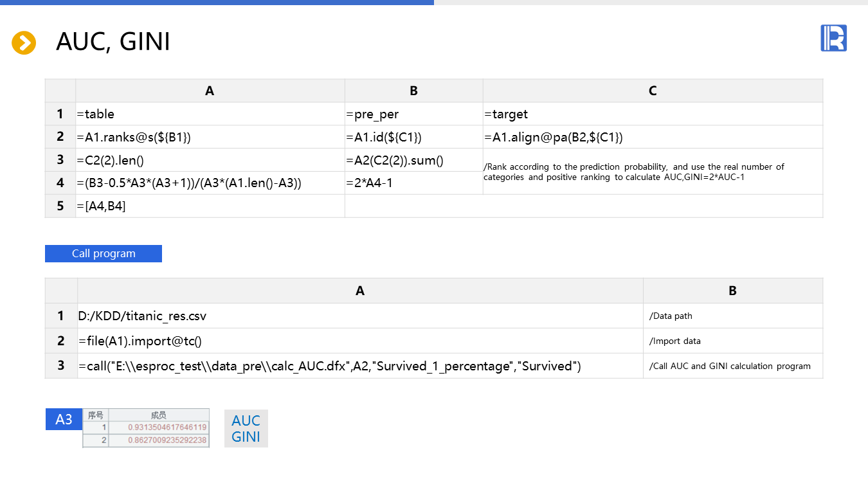
Task: Select cell containing =A1.ranks@s(${B1})
Action: [210, 137]
